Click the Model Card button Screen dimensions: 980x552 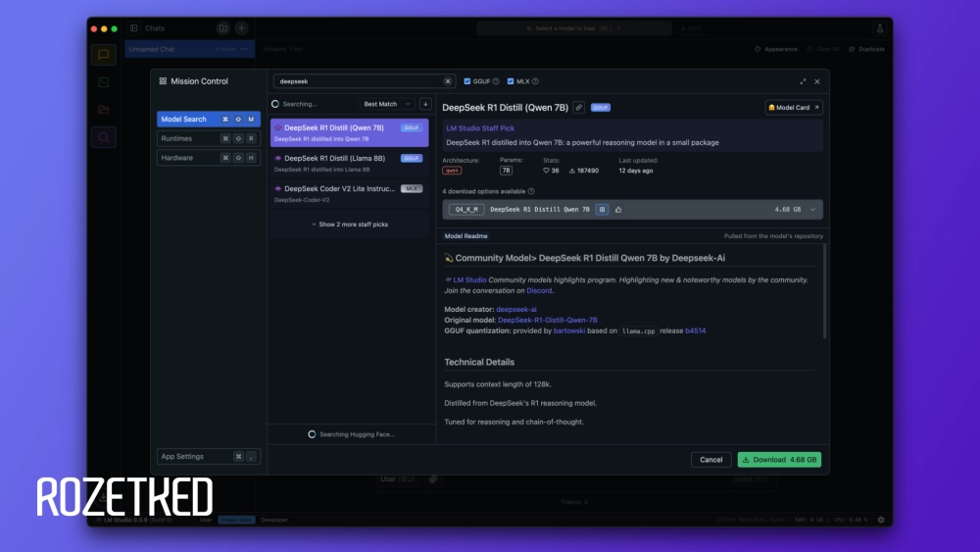(x=794, y=108)
